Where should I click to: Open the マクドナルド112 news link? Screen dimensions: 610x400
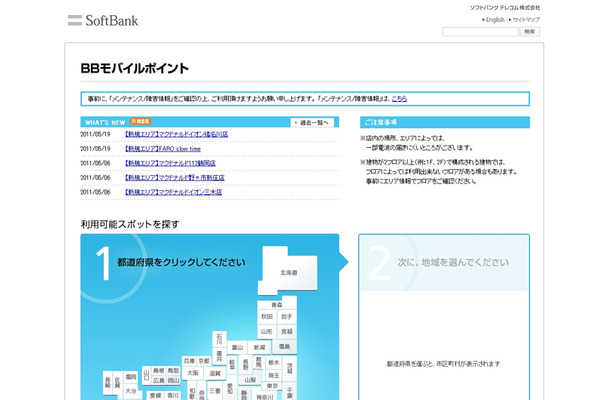pos(170,163)
